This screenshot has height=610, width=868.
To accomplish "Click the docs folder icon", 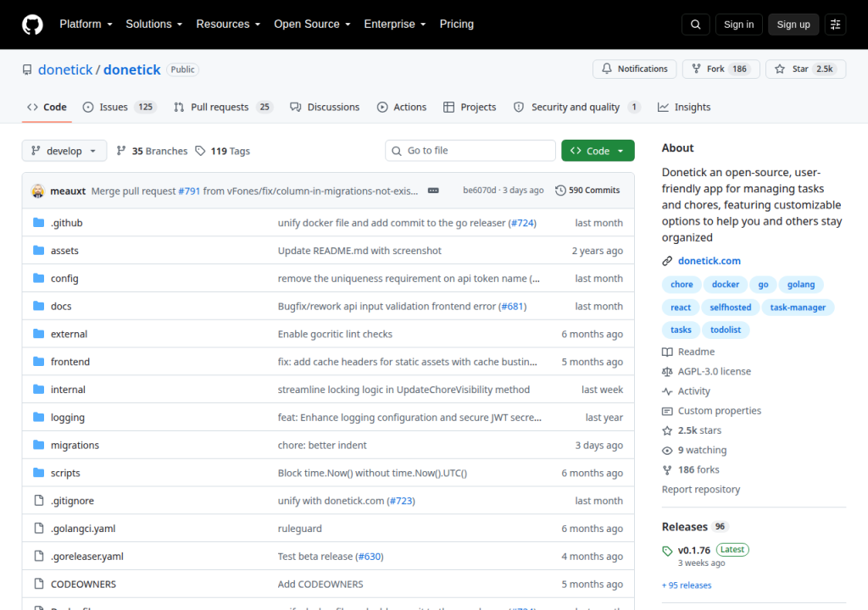I will pyautogui.click(x=38, y=306).
